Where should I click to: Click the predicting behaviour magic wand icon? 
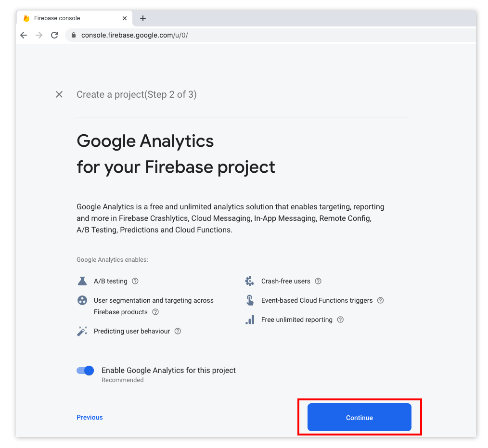coord(82,331)
